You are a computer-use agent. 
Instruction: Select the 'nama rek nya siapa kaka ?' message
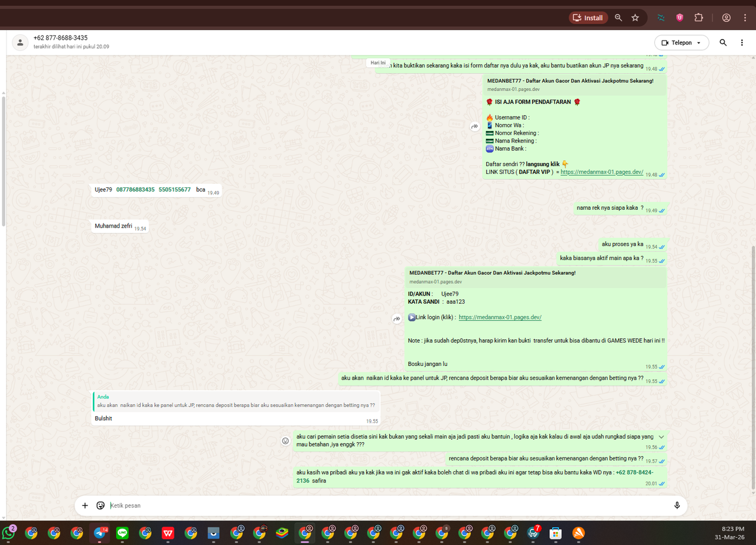coord(610,208)
